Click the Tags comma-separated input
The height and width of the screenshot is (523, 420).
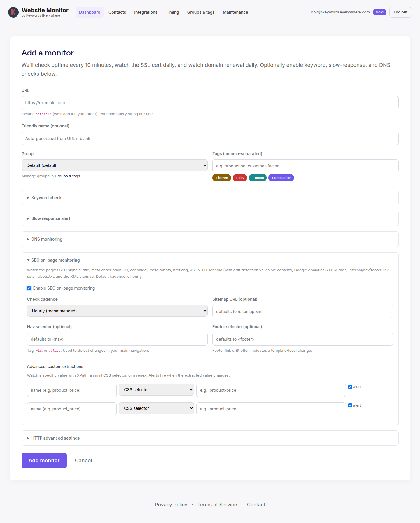coord(305,166)
